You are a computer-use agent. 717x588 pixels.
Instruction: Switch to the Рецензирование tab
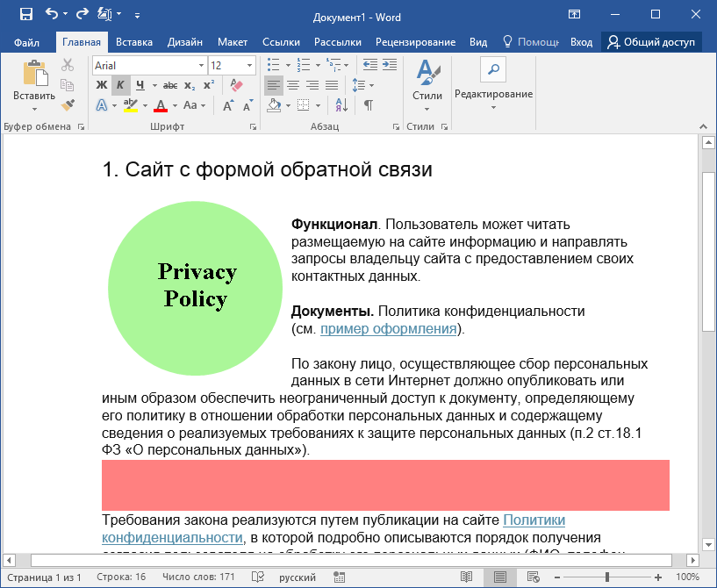(x=416, y=42)
